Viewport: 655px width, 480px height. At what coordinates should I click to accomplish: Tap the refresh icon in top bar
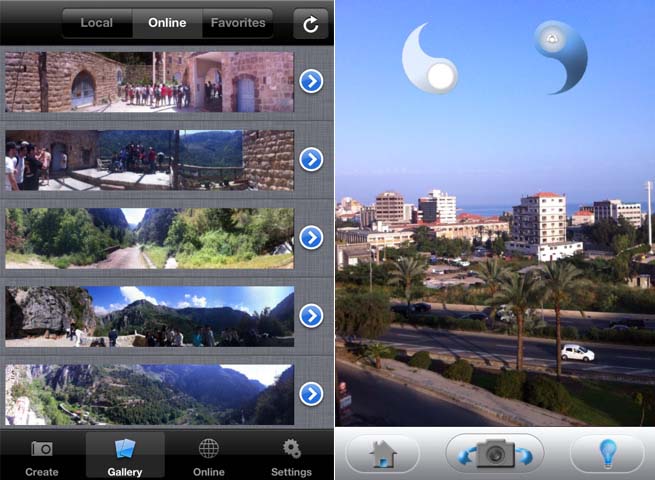pyautogui.click(x=310, y=24)
